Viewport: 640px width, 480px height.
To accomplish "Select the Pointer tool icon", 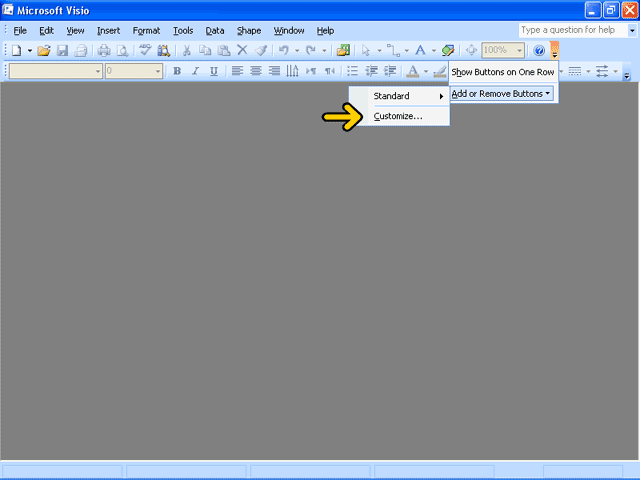I will pos(366,50).
